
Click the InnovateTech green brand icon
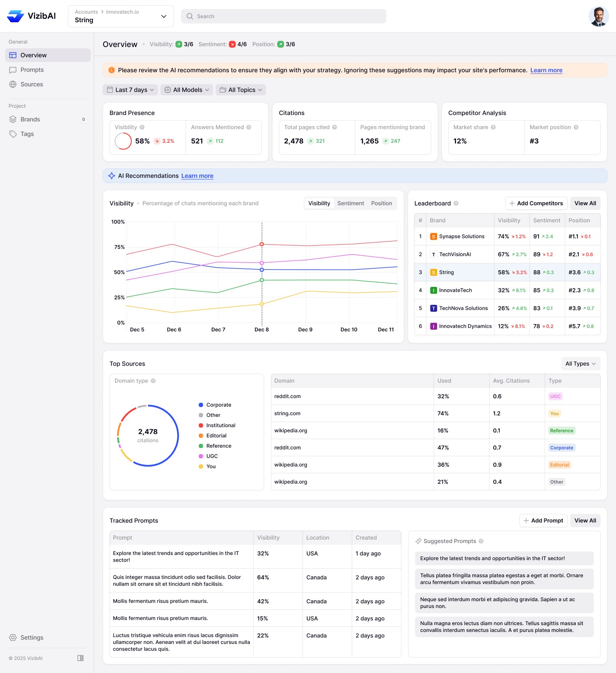coord(434,290)
